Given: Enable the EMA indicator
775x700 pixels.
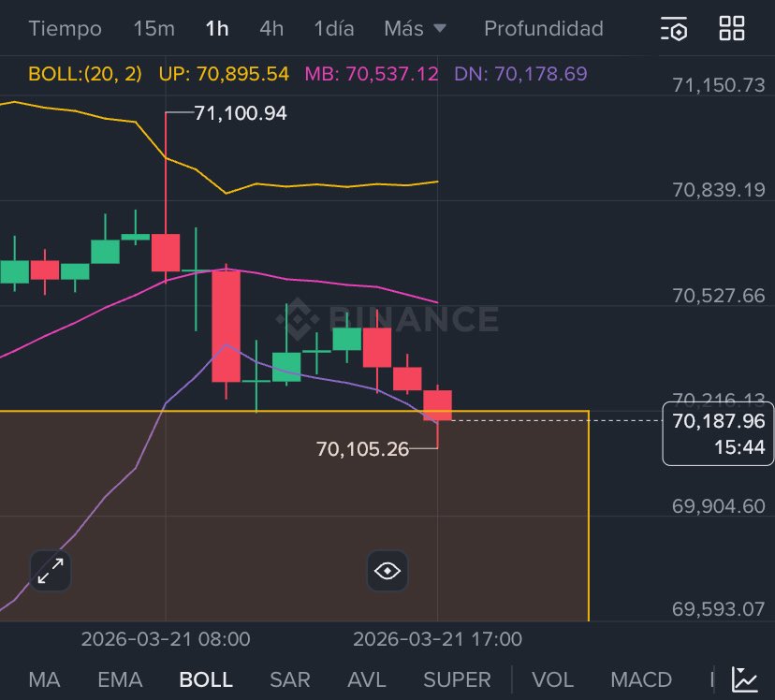Looking at the screenshot, I should click(120, 679).
